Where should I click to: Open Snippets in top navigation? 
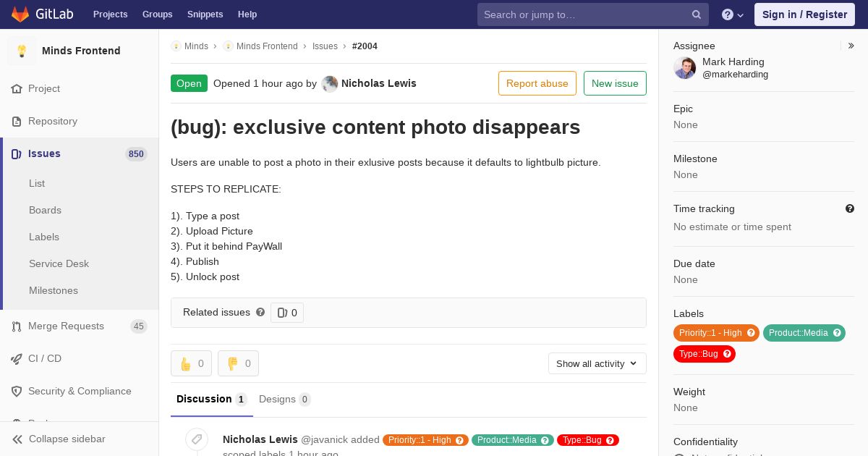point(205,14)
